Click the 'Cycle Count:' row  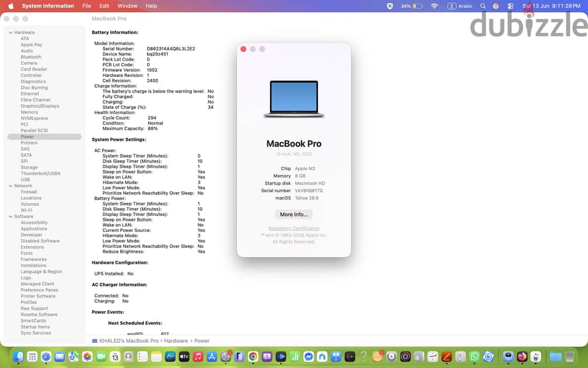pos(129,118)
